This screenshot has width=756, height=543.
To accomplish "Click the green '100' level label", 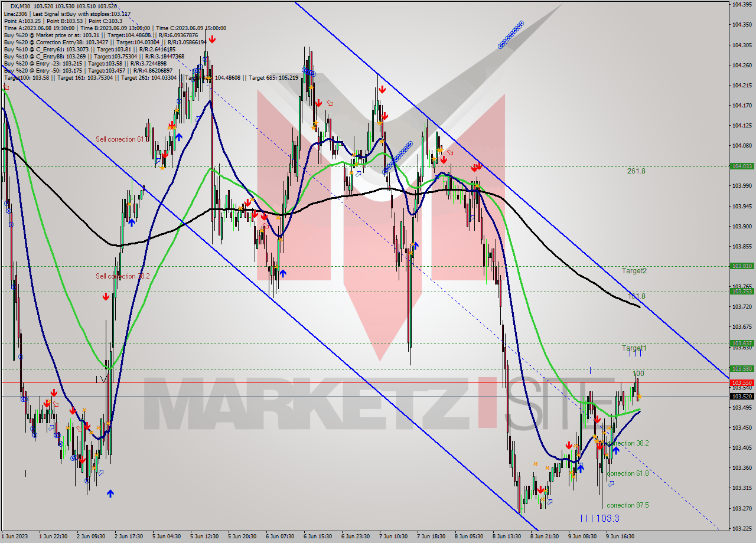I will [638, 374].
